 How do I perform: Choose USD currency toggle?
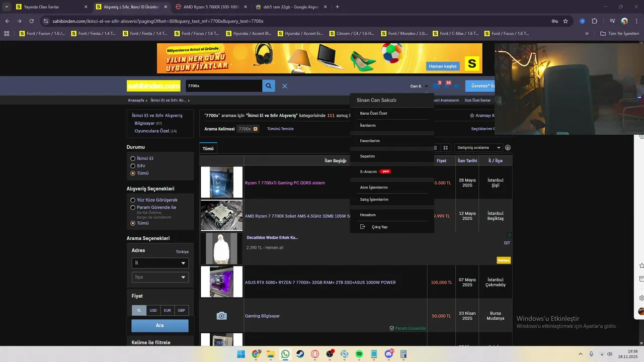[x=153, y=311]
